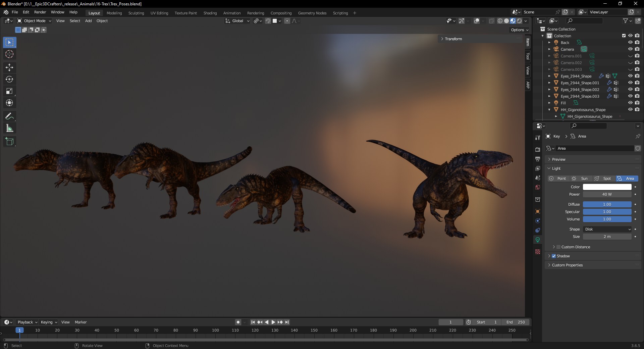Open the light Shape Disk dropdown
Screen dimensions: 644x349
point(607,229)
